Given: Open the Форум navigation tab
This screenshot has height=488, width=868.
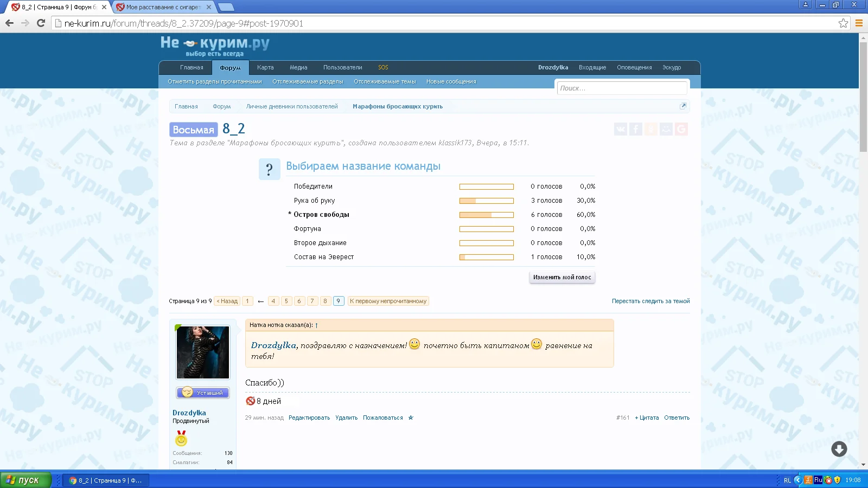Looking at the screenshot, I should pyautogui.click(x=230, y=68).
